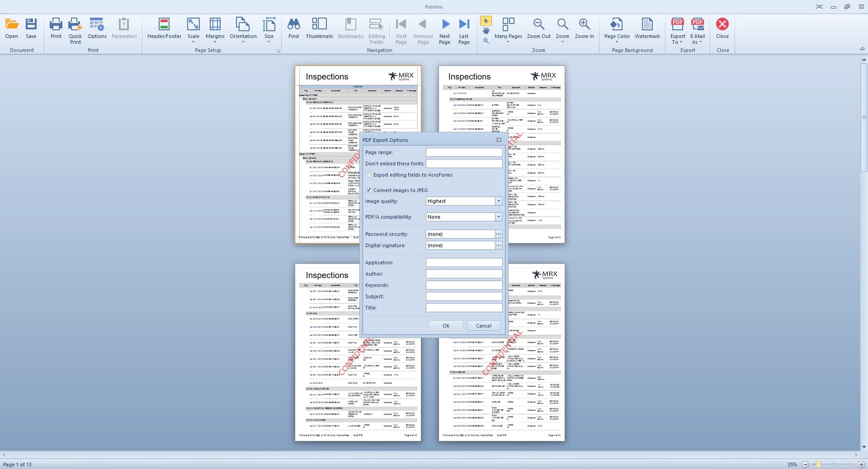Open the PDF/A compatibility dropdown
The image size is (868, 469).
[499, 217]
